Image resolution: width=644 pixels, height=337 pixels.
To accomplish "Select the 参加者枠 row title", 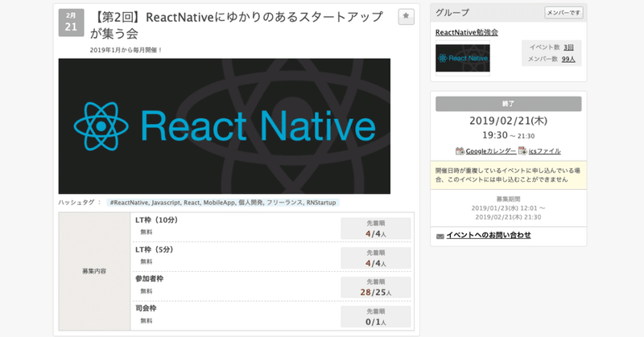I will coord(150,279).
